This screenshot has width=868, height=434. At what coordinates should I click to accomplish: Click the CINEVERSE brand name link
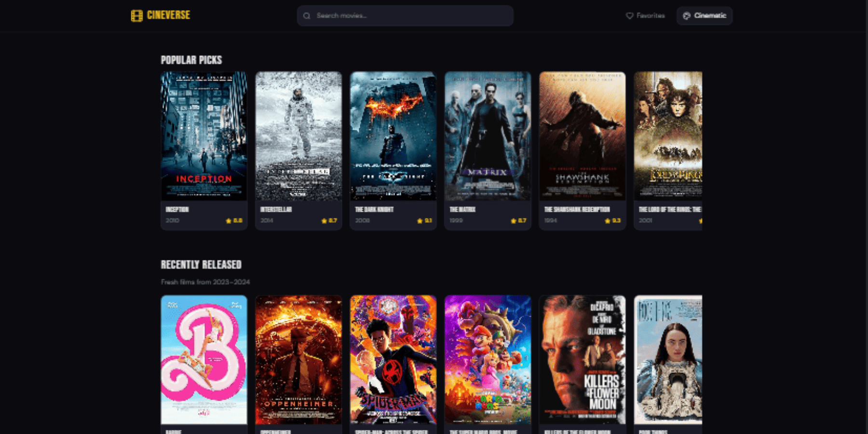(x=168, y=15)
